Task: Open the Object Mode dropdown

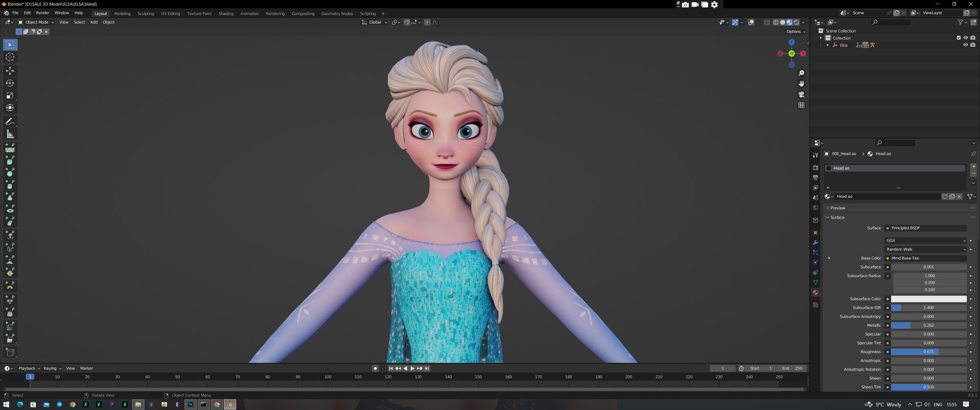Action: tap(36, 22)
